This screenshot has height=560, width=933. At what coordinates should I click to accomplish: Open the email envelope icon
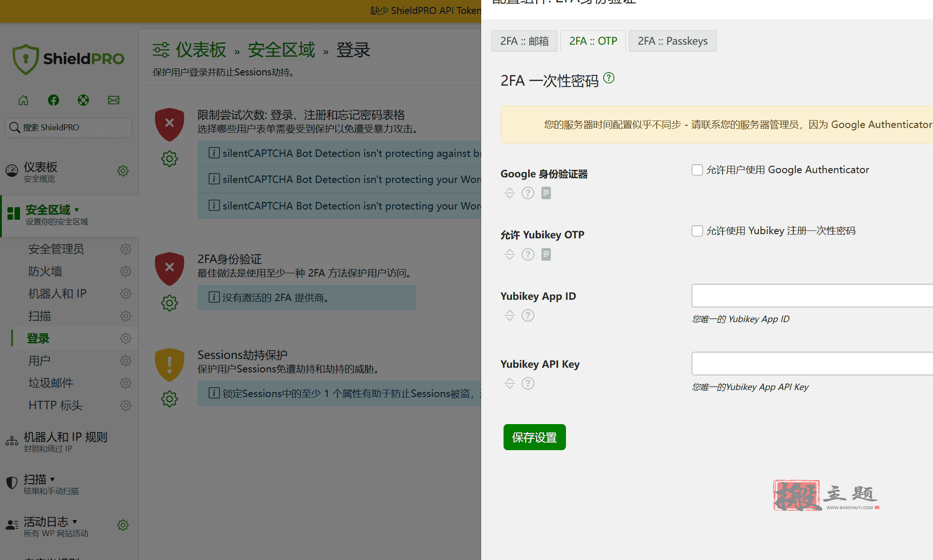coord(114,100)
